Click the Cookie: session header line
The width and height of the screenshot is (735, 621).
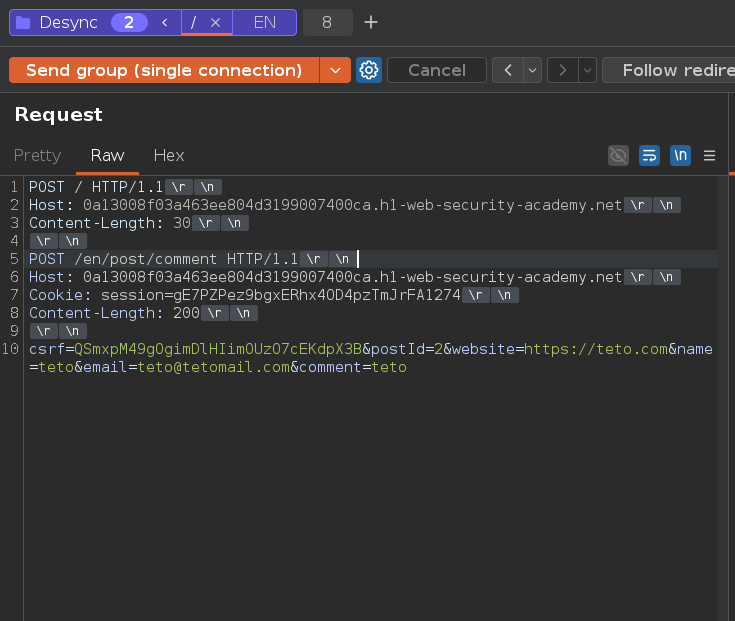(245, 295)
